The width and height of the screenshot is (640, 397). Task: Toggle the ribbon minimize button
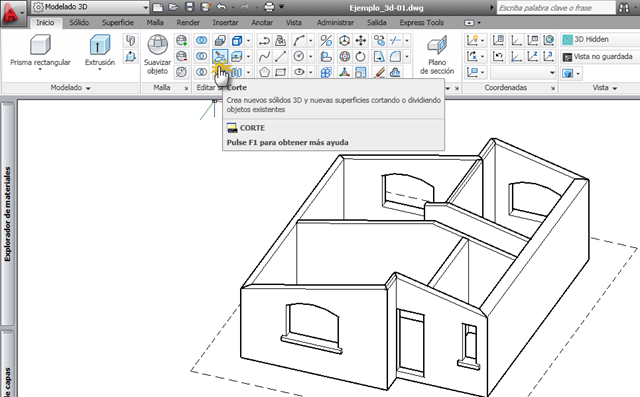pos(469,23)
